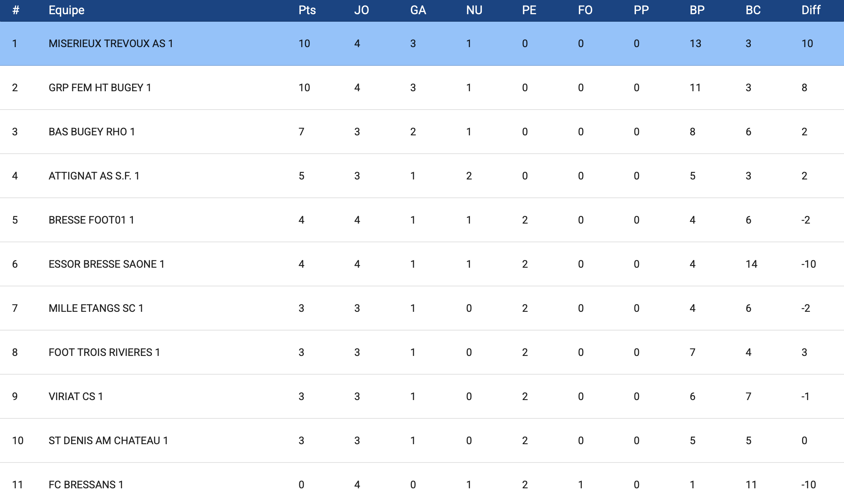Click the Equipe column header
This screenshot has height=504, width=844.
(x=67, y=10)
